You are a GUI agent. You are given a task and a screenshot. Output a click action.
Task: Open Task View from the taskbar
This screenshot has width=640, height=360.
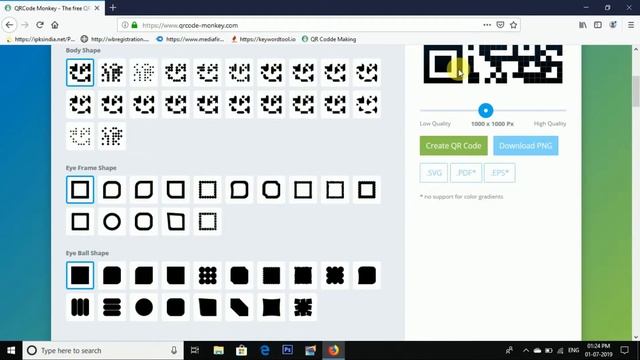pyautogui.click(x=195, y=350)
